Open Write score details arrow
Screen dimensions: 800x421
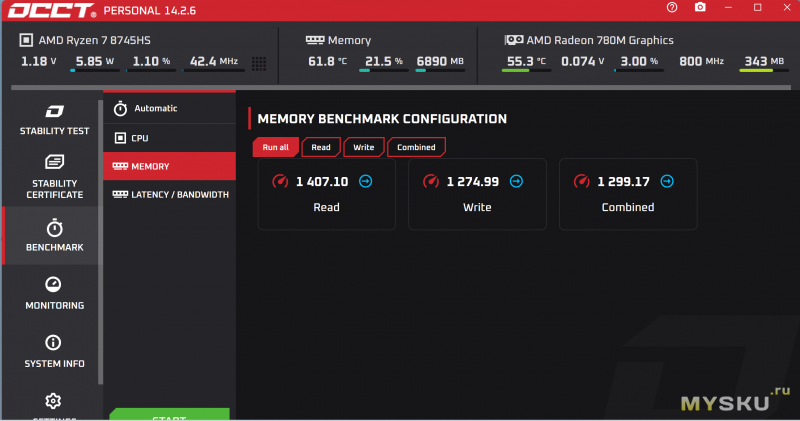tap(516, 181)
